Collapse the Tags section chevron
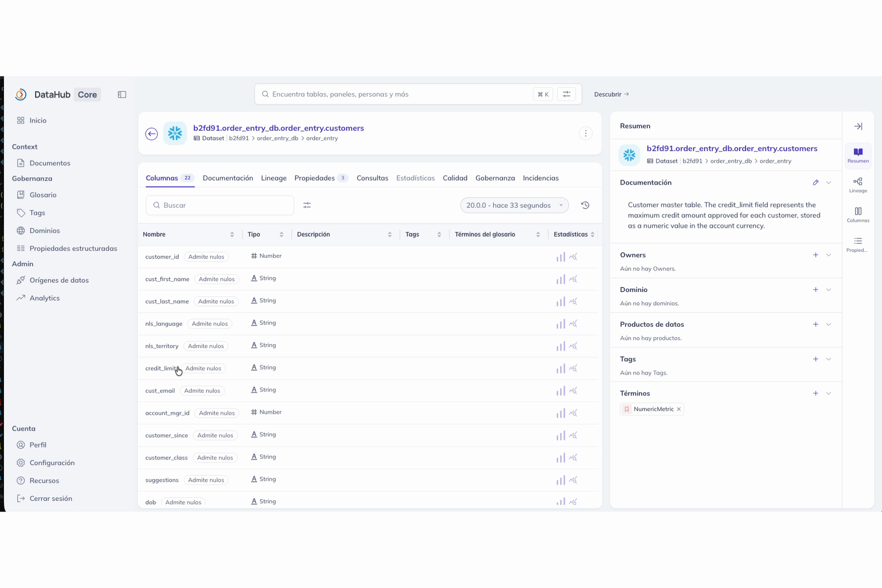882x588 pixels. [x=829, y=359]
